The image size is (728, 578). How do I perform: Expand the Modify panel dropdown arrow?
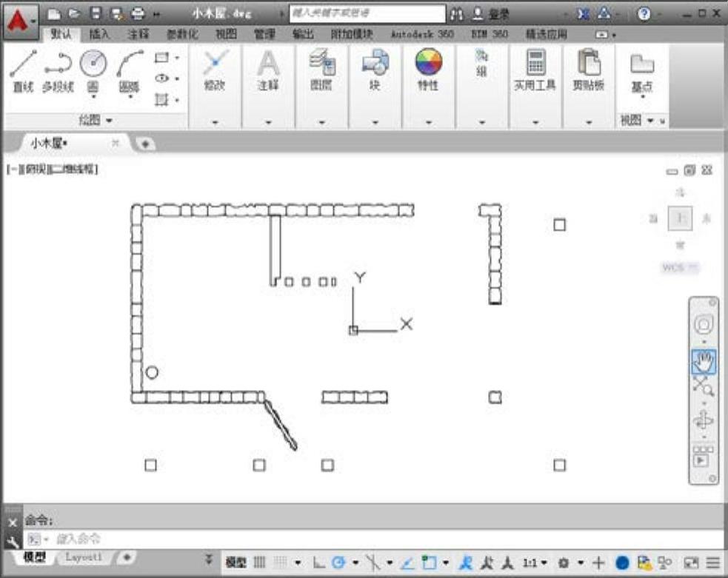click(x=215, y=122)
